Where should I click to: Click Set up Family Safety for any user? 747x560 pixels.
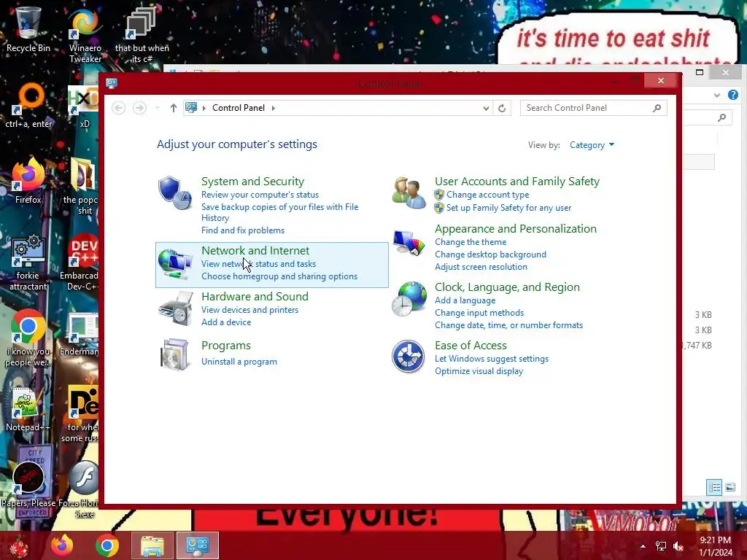pyautogui.click(x=508, y=208)
